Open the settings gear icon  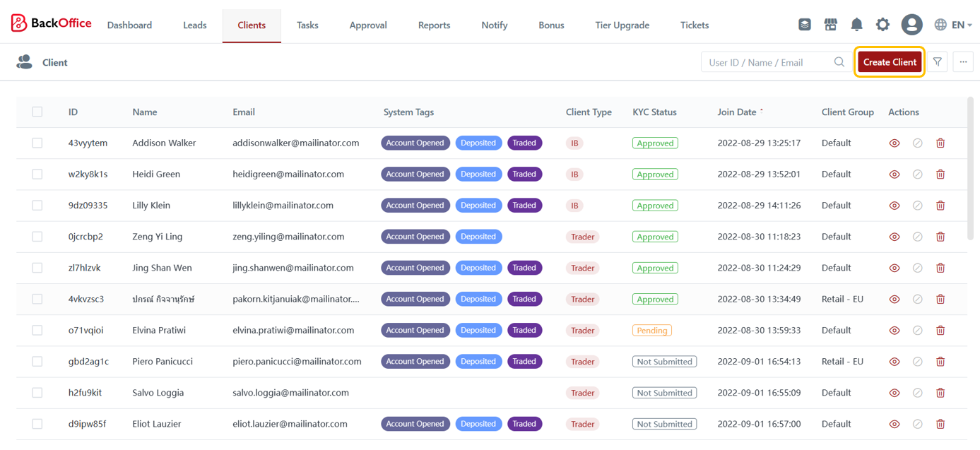pyautogui.click(x=882, y=25)
